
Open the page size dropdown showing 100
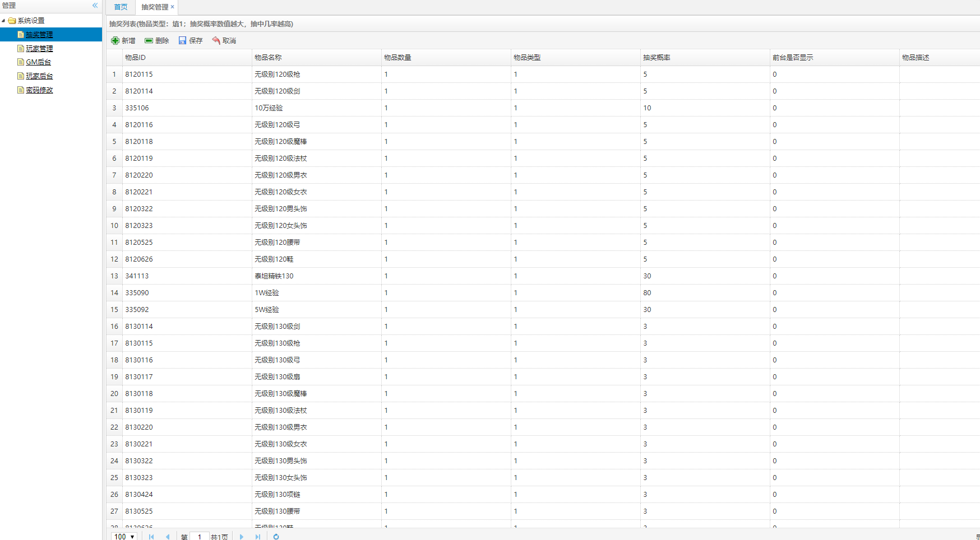tap(124, 537)
